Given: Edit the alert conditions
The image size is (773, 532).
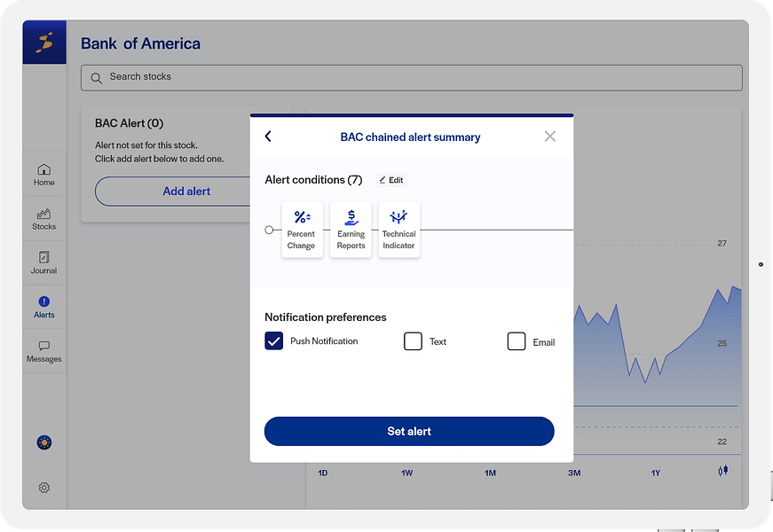Looking at the screenshot, I should (391, 180).
